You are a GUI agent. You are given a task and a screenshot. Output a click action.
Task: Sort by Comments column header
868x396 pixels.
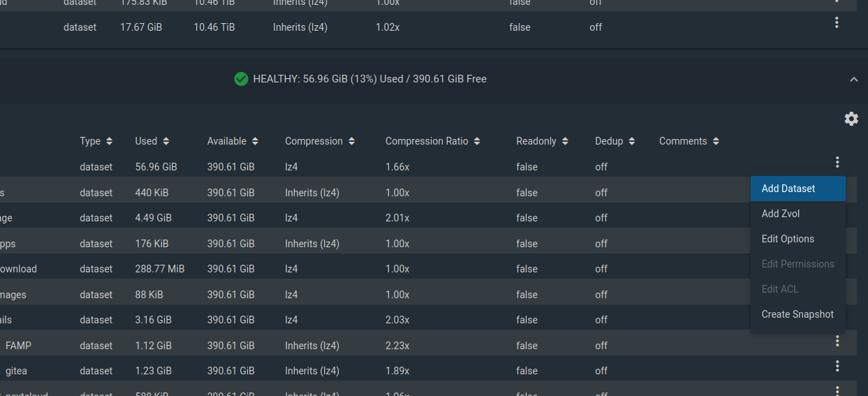pyautogui.click(x=689, y=141)
